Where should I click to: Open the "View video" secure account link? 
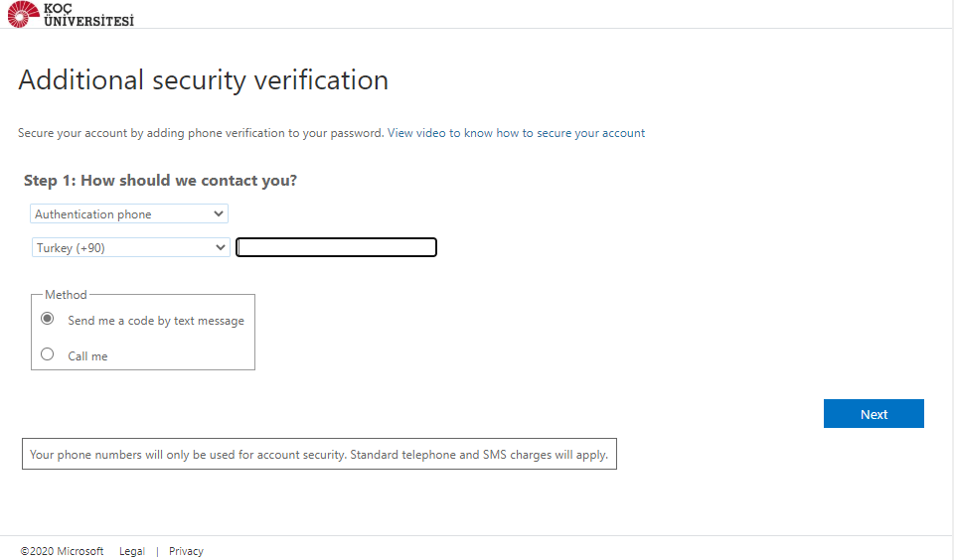516,133
